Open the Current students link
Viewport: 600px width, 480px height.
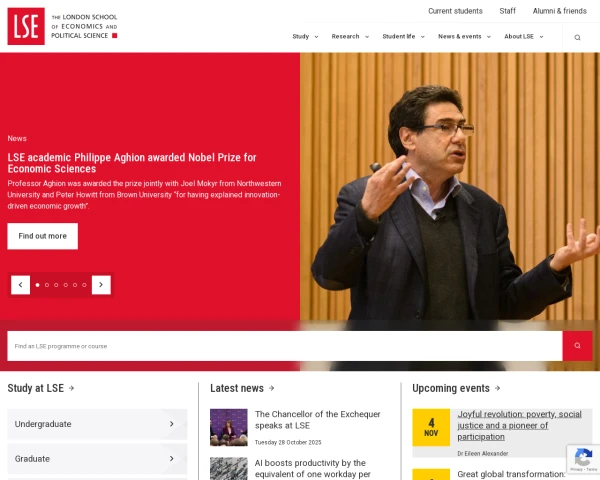(x=455, y=11)
